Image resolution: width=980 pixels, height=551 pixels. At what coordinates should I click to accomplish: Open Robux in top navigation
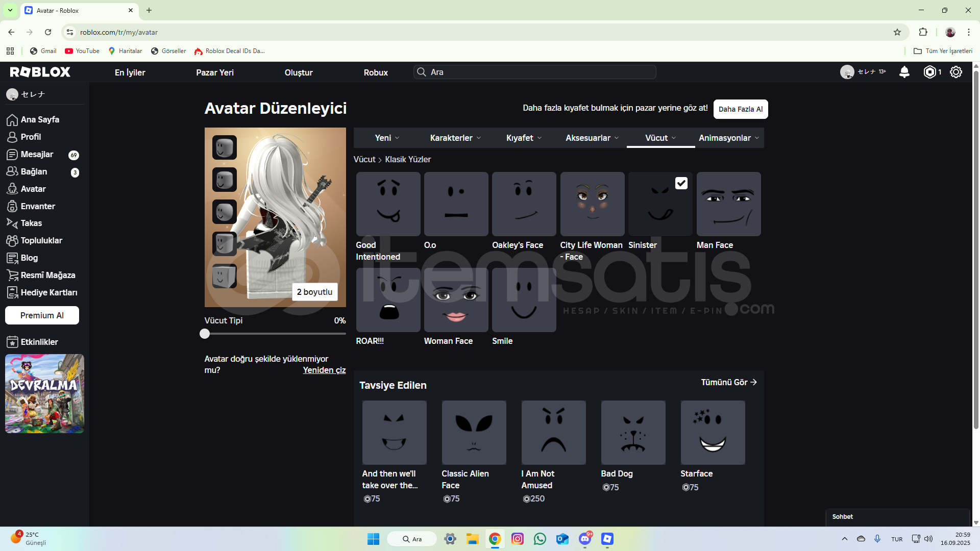coord(376,72)
